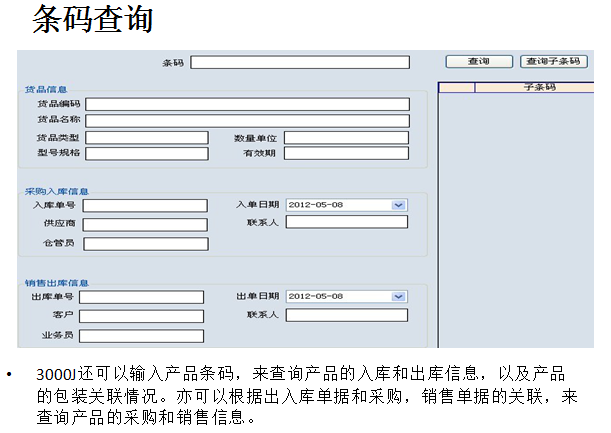Viewport: 611px width, 433px height.
Task: Select the 货品名称 text field
Action: point(247,120)
